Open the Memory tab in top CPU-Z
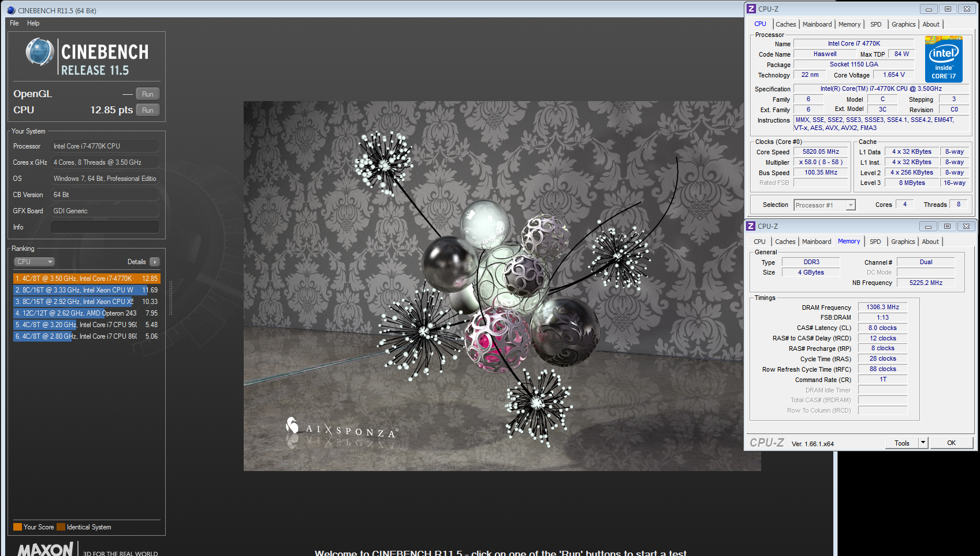 click(x=849, y=24)
